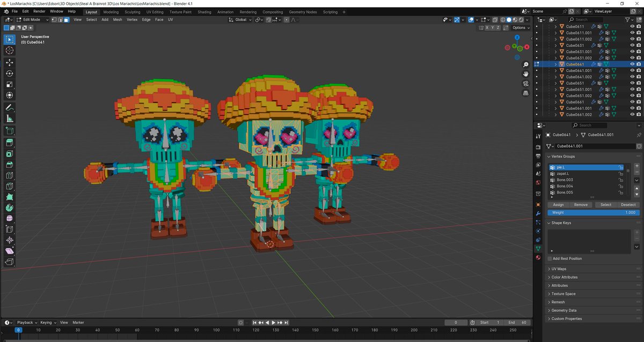Play the animation in timeline
The width and height of the screenshot is (644, 342).
[x=273, y=323]
